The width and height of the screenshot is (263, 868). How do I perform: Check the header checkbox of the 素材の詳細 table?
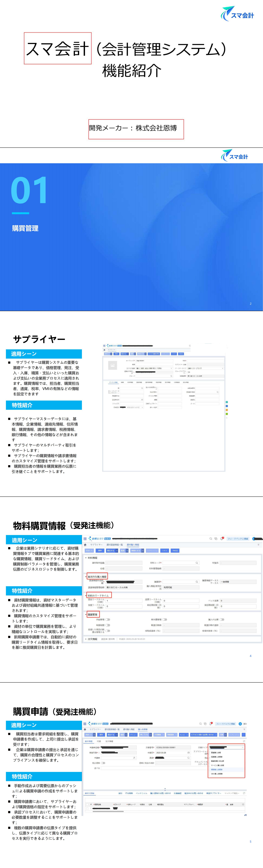pos(87,804)
